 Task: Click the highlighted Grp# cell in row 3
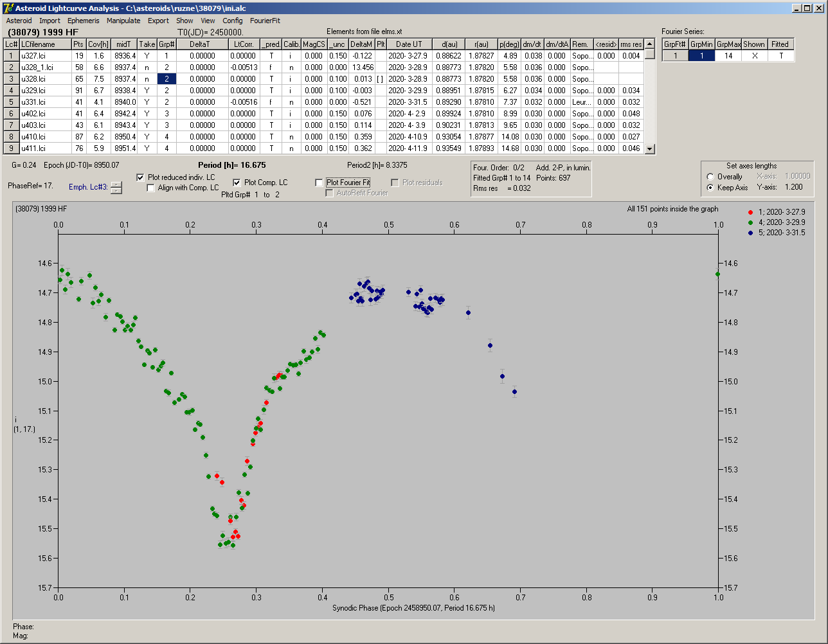tap(166, 79)
